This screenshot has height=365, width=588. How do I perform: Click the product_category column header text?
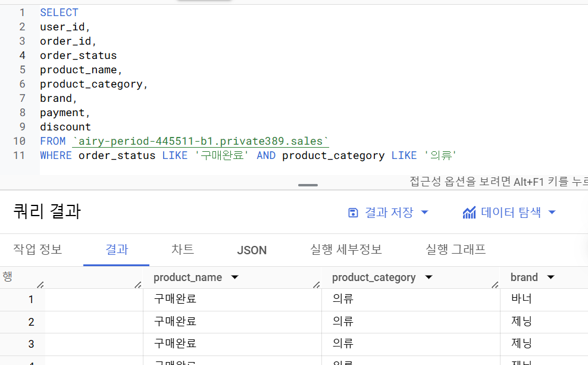374,277
